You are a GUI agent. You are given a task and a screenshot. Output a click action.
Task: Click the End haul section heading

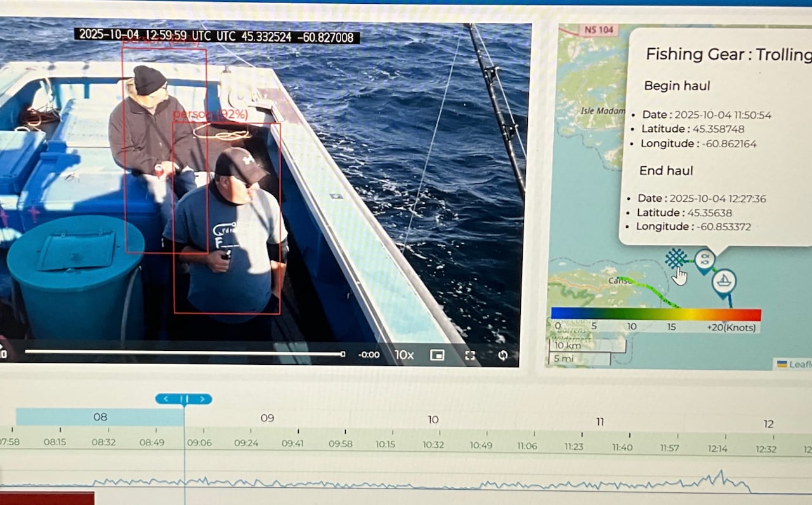665,170
